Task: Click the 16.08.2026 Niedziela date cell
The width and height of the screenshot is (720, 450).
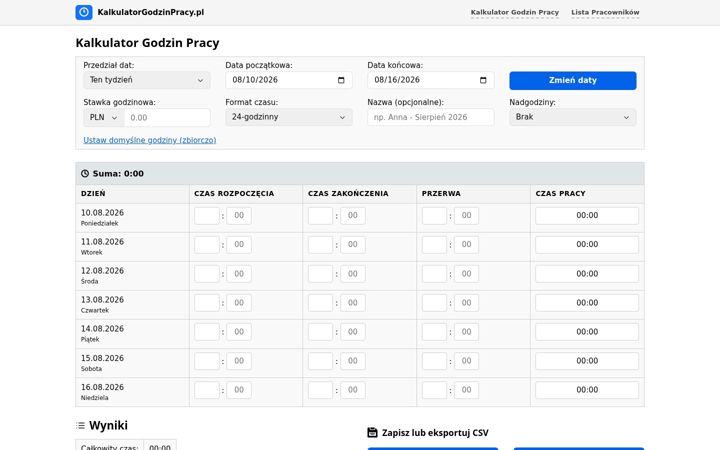Action: (132, 392)
